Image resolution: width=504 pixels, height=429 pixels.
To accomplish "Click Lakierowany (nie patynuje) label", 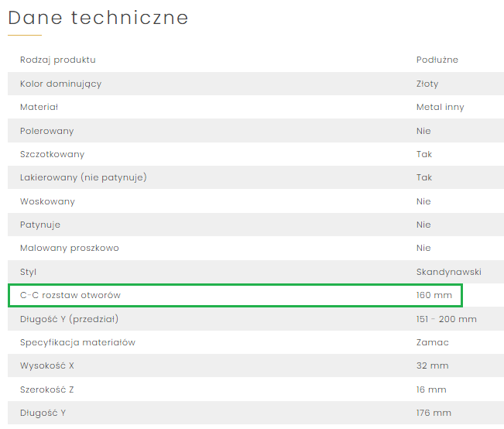I will [x=84, y=177].
